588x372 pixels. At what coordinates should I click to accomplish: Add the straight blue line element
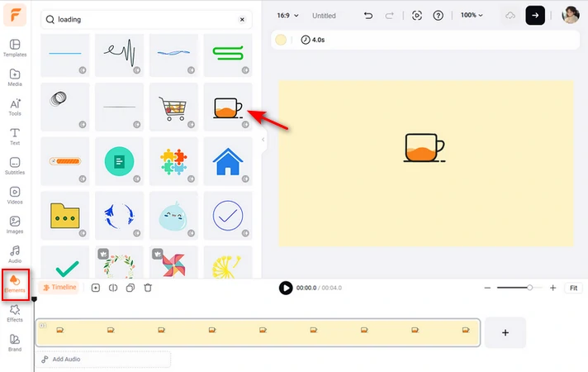65,55
